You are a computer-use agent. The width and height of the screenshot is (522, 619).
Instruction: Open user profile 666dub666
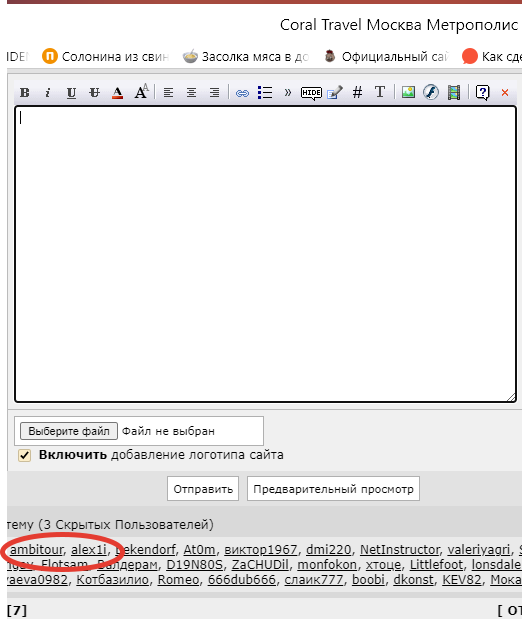[242, 580]
